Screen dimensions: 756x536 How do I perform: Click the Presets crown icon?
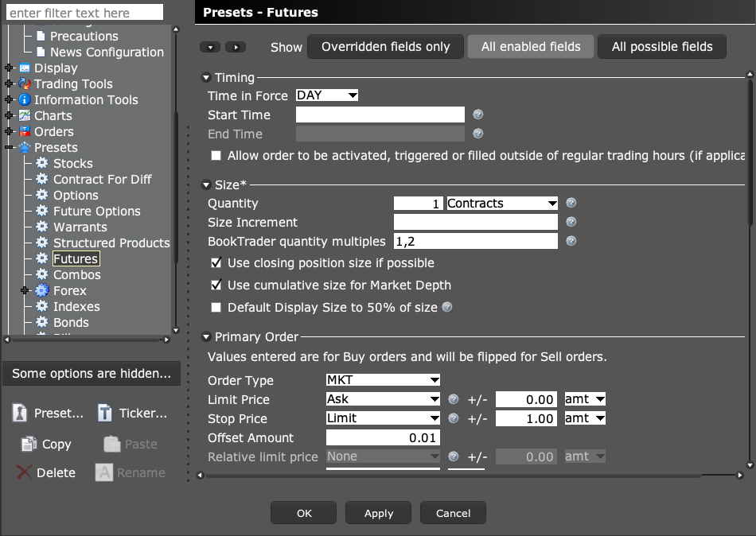click(x=25, y=147)
